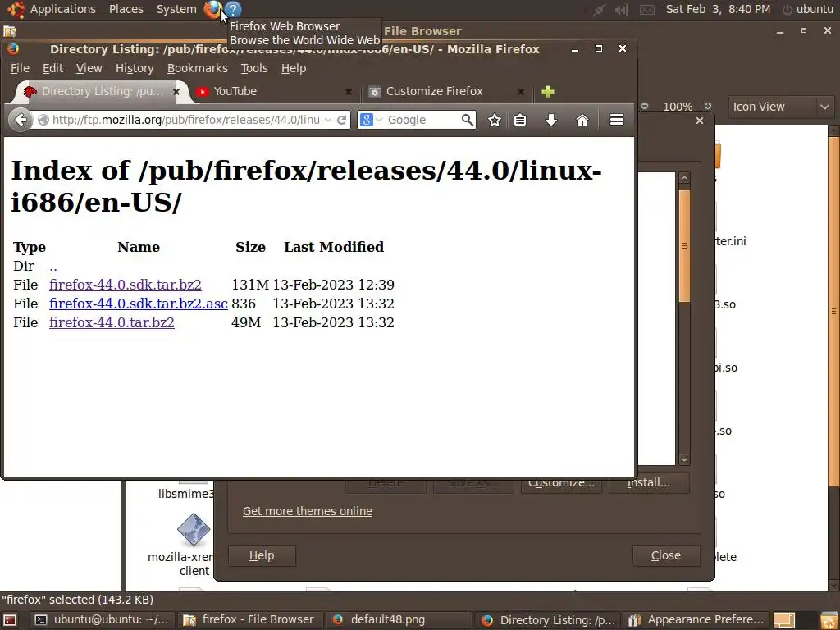This screenshot has height=630, width=840.
Task: Click the search magnifier in Google box
Action: 467,120
